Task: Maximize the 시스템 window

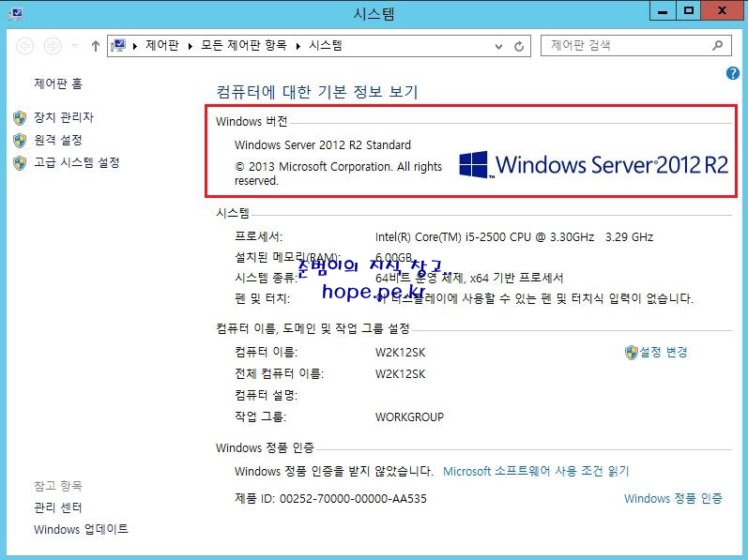Action: tap(688, 11)
